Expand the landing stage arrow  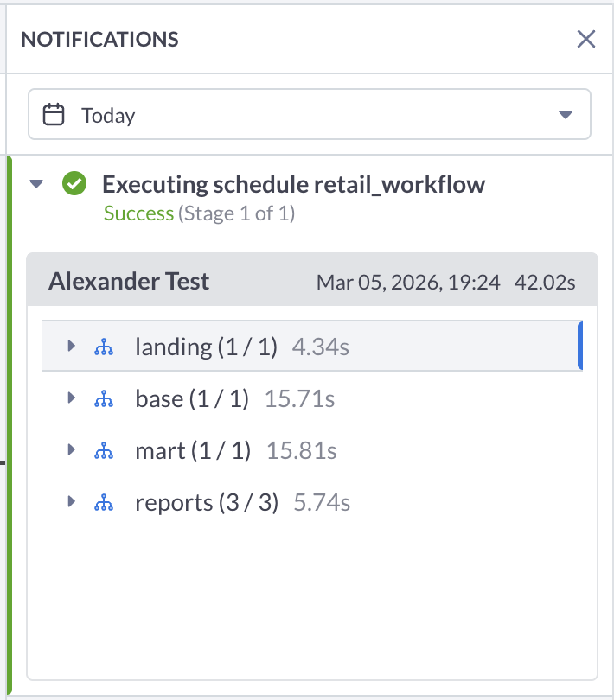(x=72, y=347)
